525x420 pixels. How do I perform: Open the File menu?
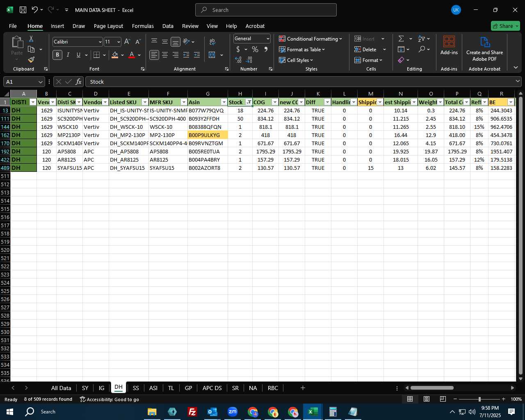(x=13, y=26)
